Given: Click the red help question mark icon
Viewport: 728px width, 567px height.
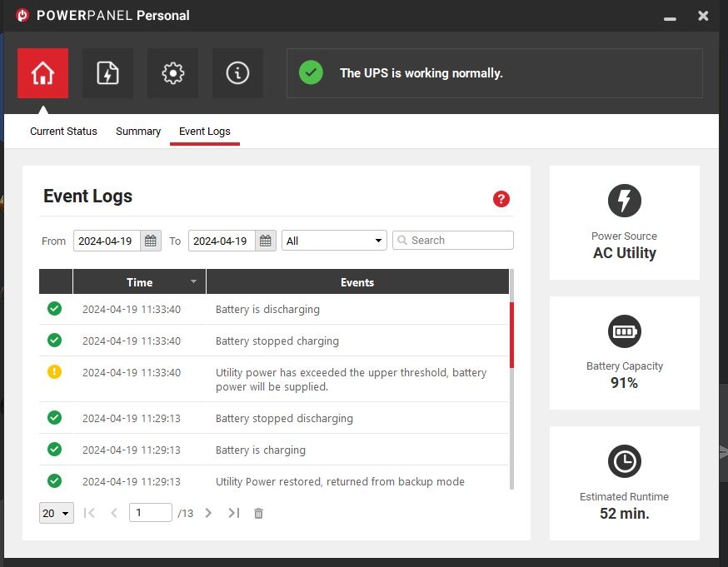Looking at the screenshot, I should point(501,199).
